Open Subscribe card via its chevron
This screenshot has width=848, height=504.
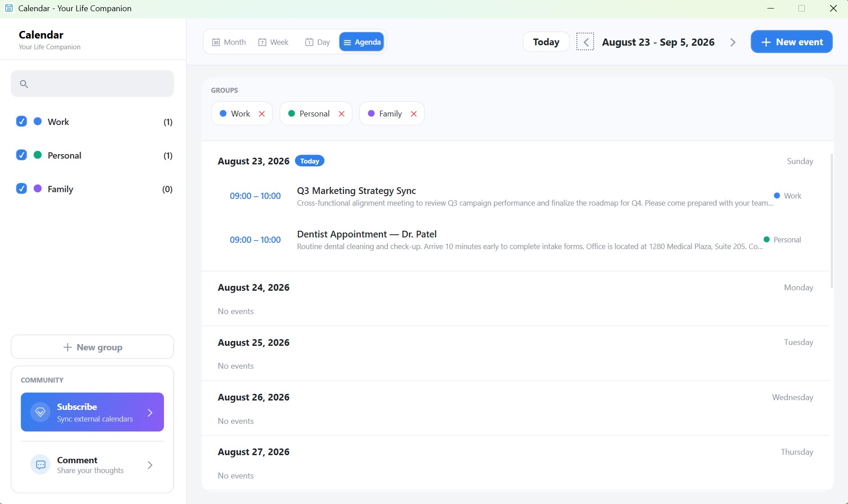pos(150,413)
